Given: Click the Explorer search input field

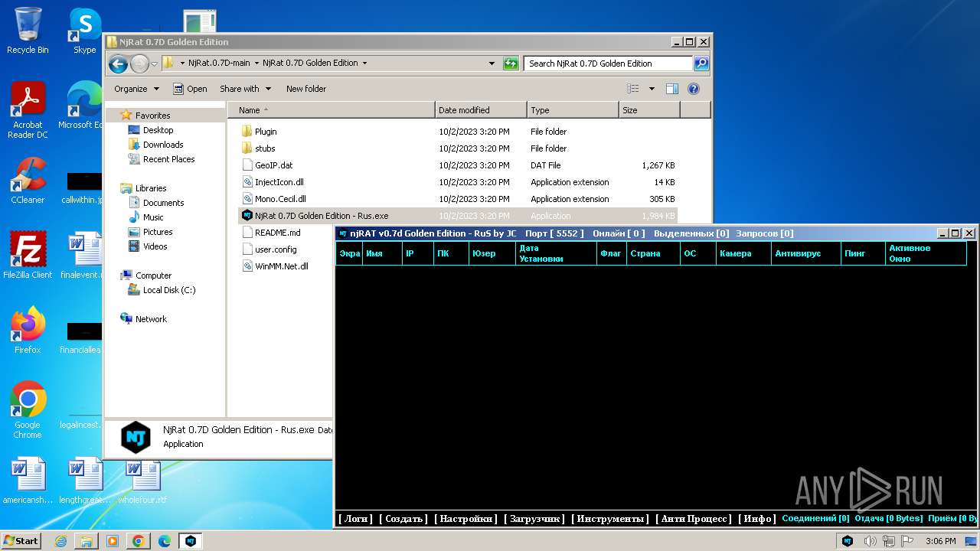Looking at the screenshot, I should point(608,64).
